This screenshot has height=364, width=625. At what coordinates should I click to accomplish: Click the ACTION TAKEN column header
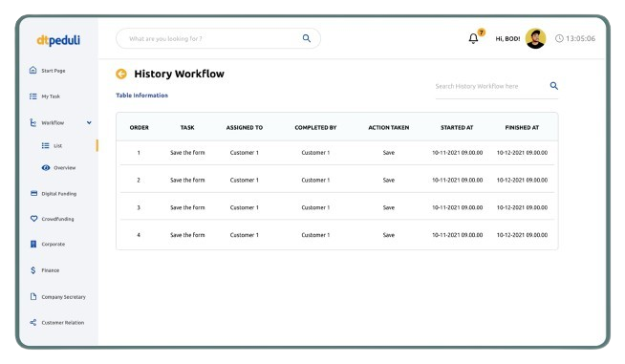389,128
